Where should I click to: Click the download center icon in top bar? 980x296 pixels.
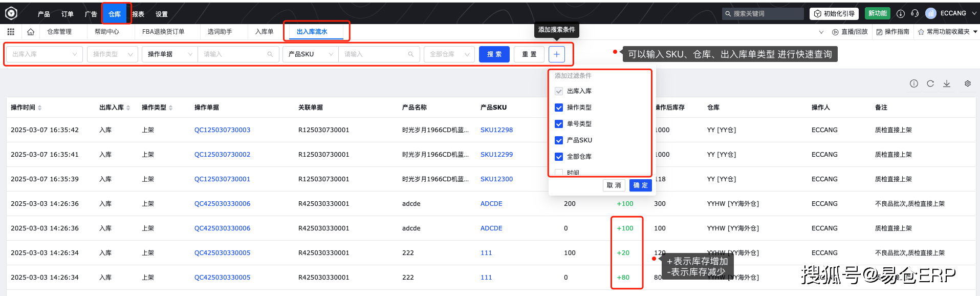(x=901, y=14)
